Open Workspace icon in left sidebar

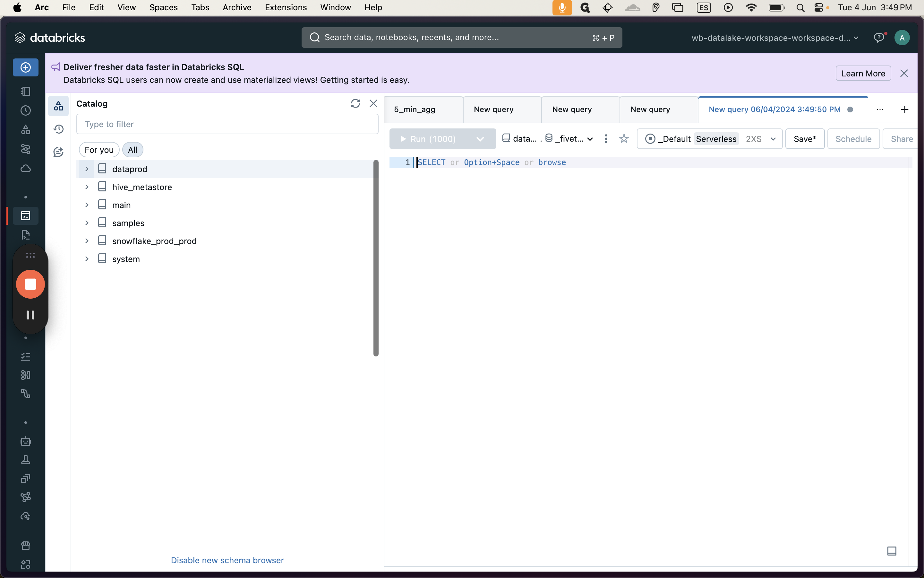pos(26,92)
